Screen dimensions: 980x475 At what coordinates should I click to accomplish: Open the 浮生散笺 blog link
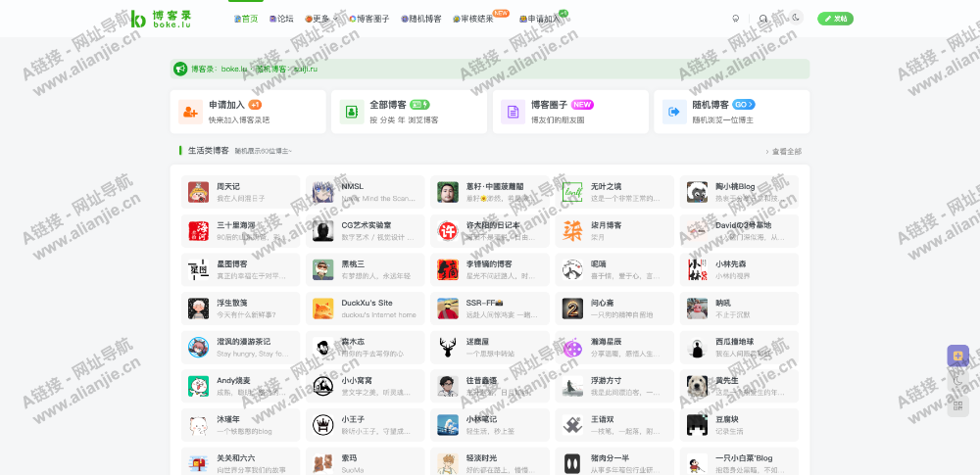click(x=232, y=303)
